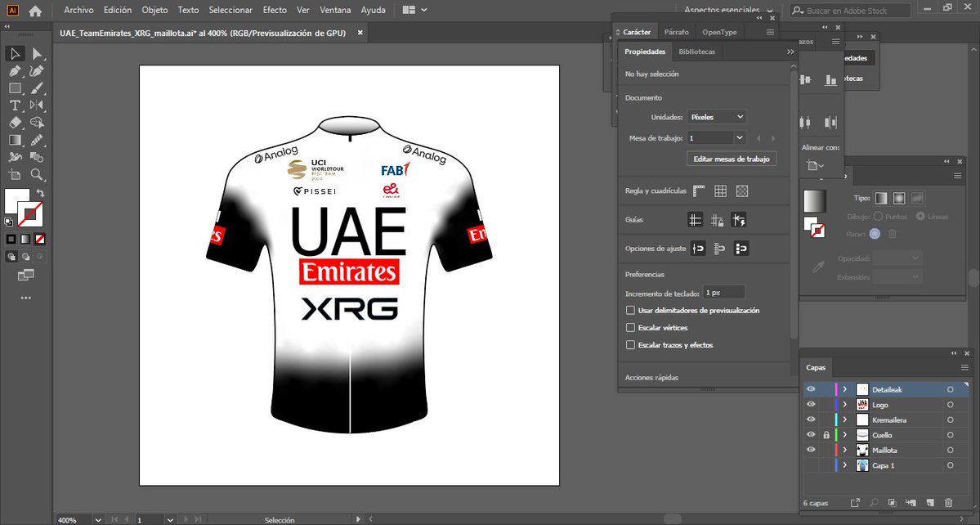This screenshot has height=525, width=980.
Task: Select the Paintbrush tool
Action: (37, 88)
